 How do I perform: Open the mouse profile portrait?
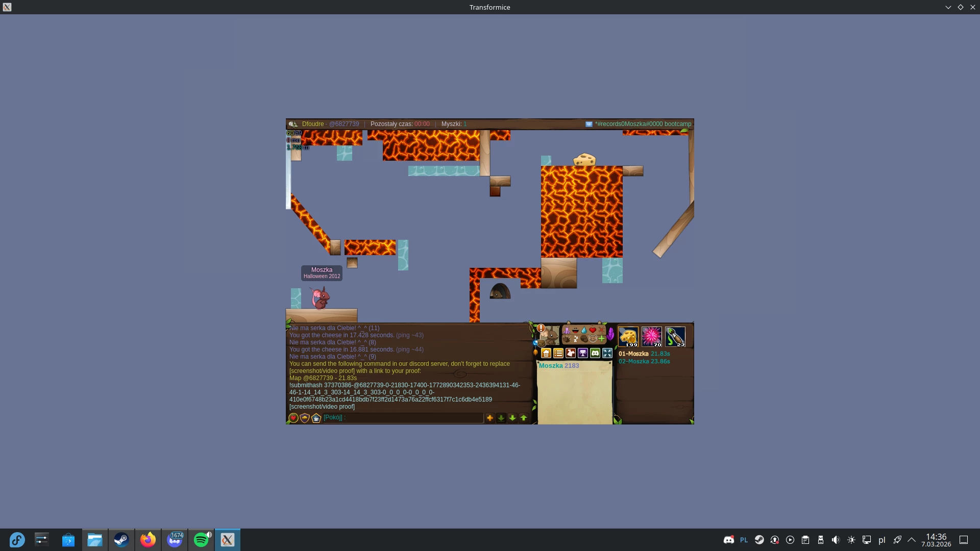coord(550,336)
